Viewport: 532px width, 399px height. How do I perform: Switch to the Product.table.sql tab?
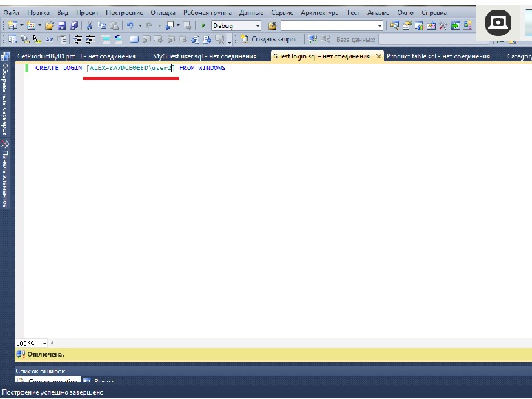[x=438, y=56]
